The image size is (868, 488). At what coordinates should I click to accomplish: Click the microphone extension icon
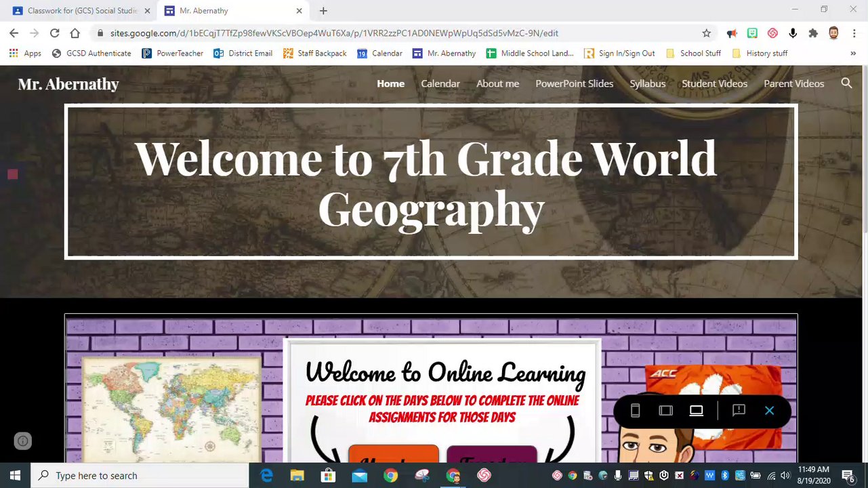[793, 33]
